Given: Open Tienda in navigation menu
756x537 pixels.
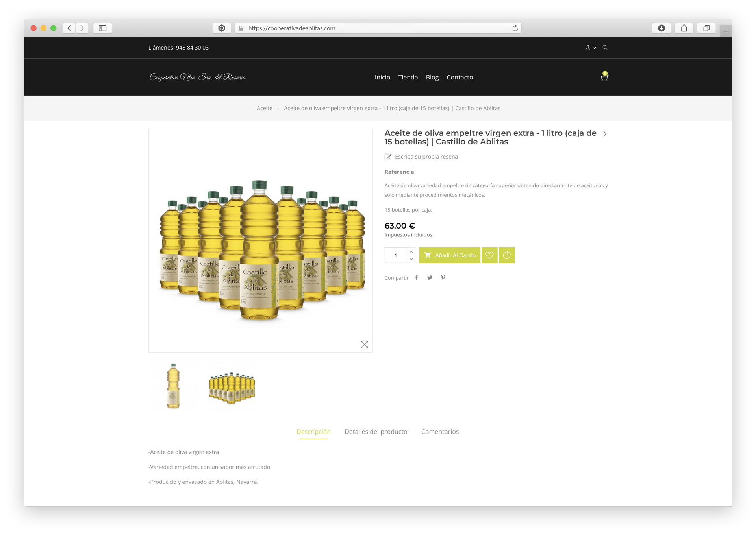Looking at the screenshot, I should [x=408, y=77].
